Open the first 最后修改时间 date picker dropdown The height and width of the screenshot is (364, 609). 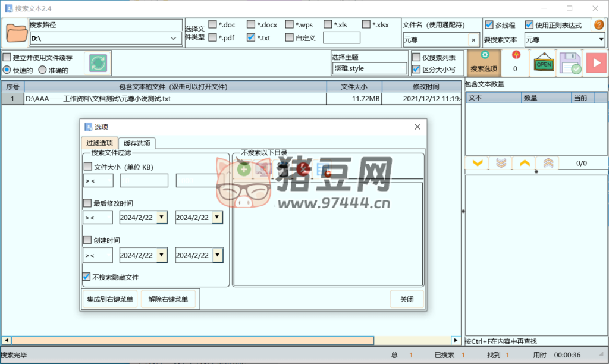(x=161, y=218)
